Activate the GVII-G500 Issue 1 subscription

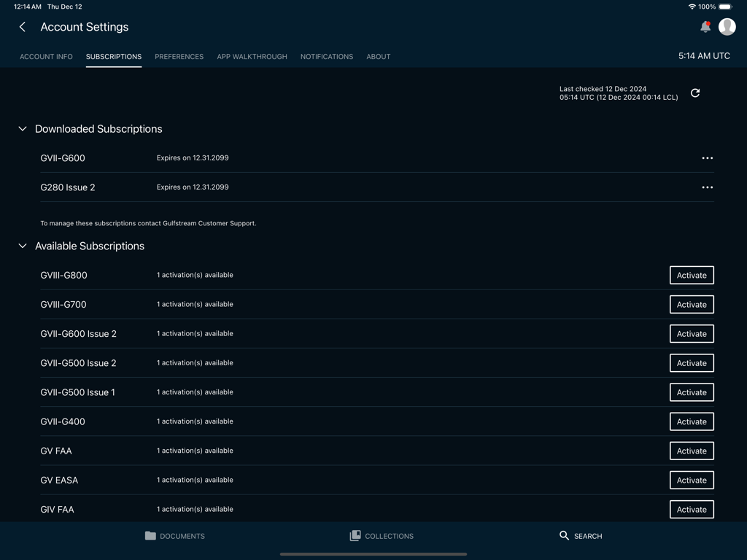[x=690, y=392]
